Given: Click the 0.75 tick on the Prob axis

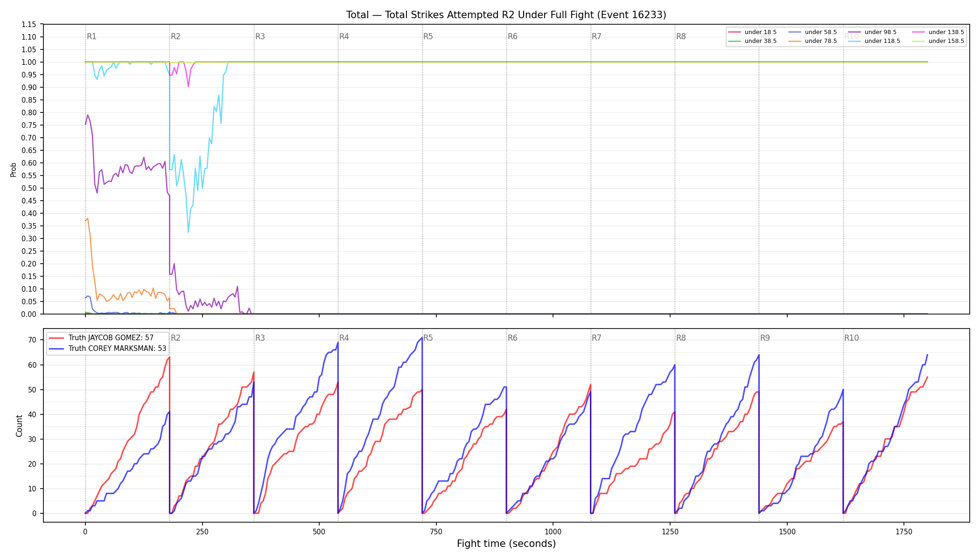Looking at the screenshot, I should (x=29, y=125).
